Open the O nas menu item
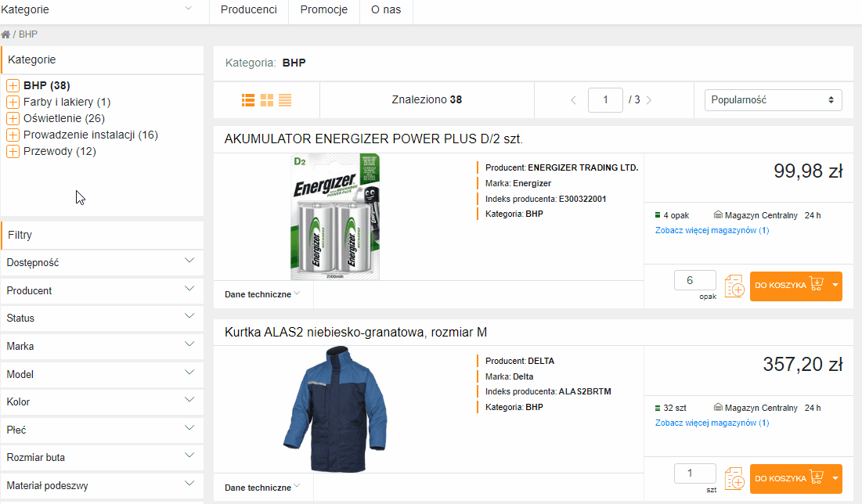The width and height of the screenshot is (862, 504). [x=386, y=10]
